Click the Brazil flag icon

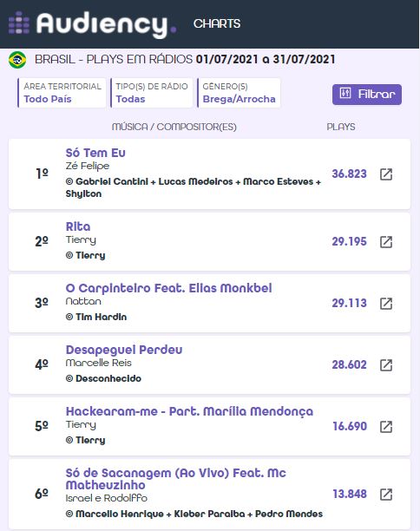tap(17, 60)
